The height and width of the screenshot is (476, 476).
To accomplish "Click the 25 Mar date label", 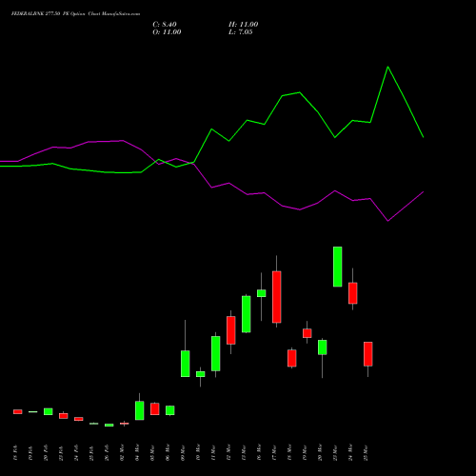I will pyautogui.click(x=366, y=453).
